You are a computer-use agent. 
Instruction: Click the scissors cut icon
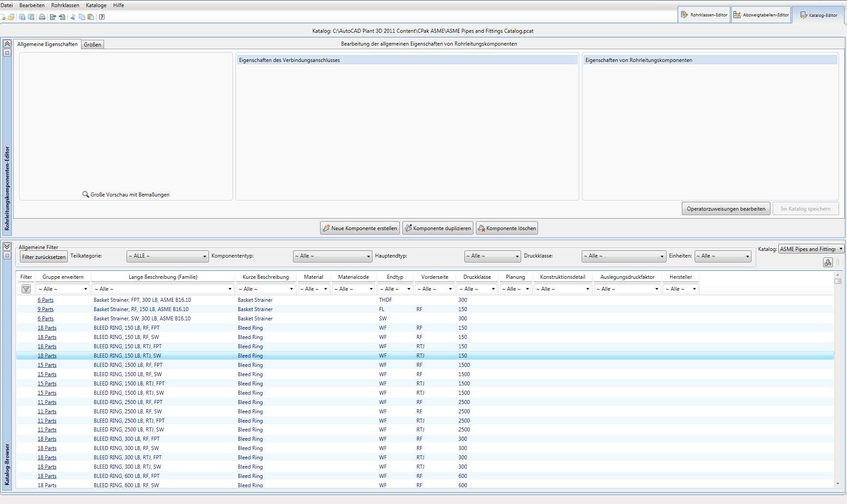click(x=73, y=17)
